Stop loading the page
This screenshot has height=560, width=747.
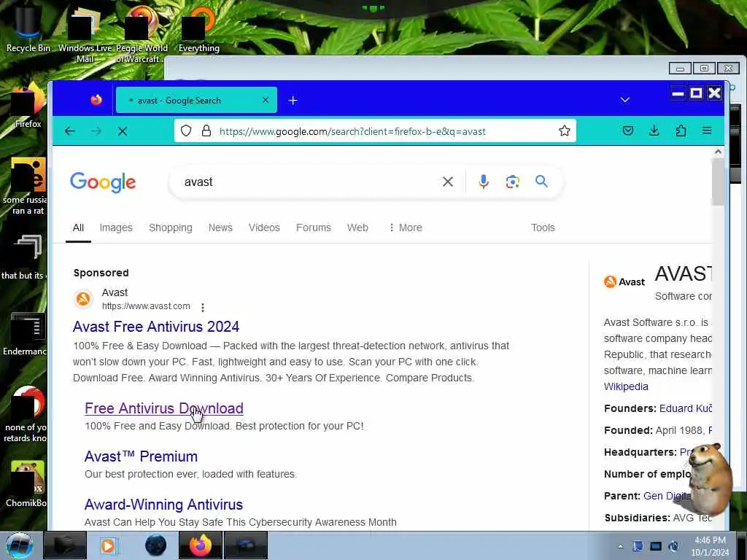point(123,131)
